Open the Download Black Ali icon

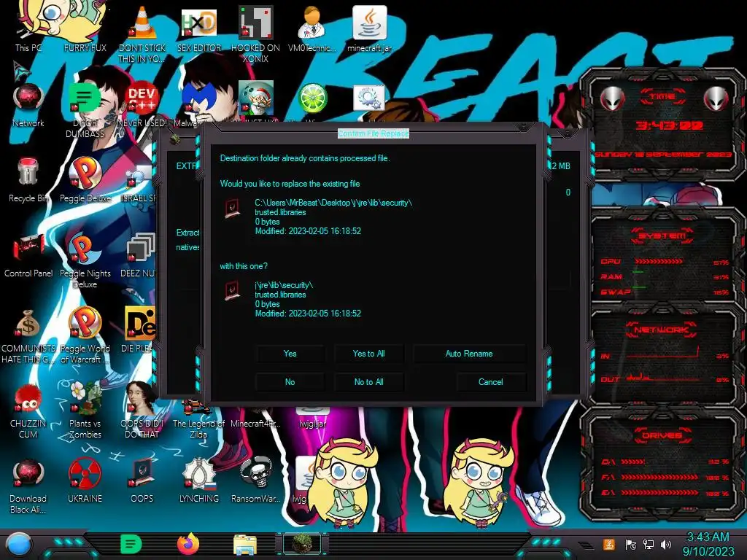28,473
